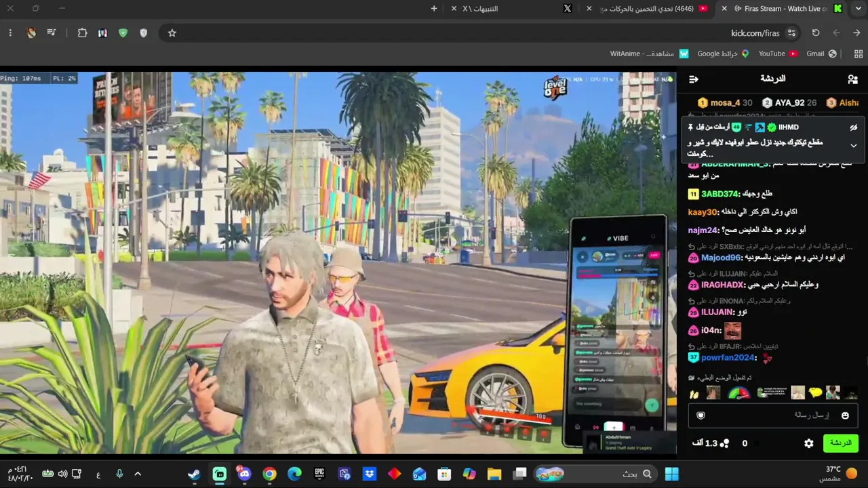Open username IRAGHADX in chat

723,285
